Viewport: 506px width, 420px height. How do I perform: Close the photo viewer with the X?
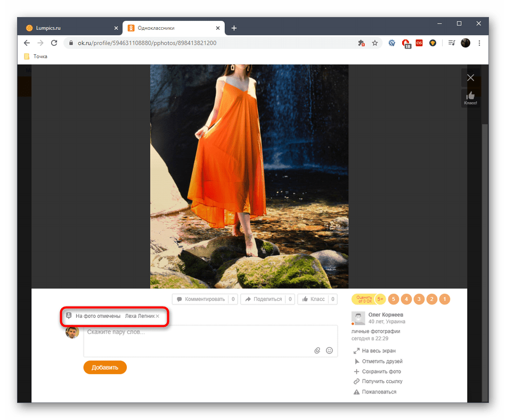(x=470, y=78)
